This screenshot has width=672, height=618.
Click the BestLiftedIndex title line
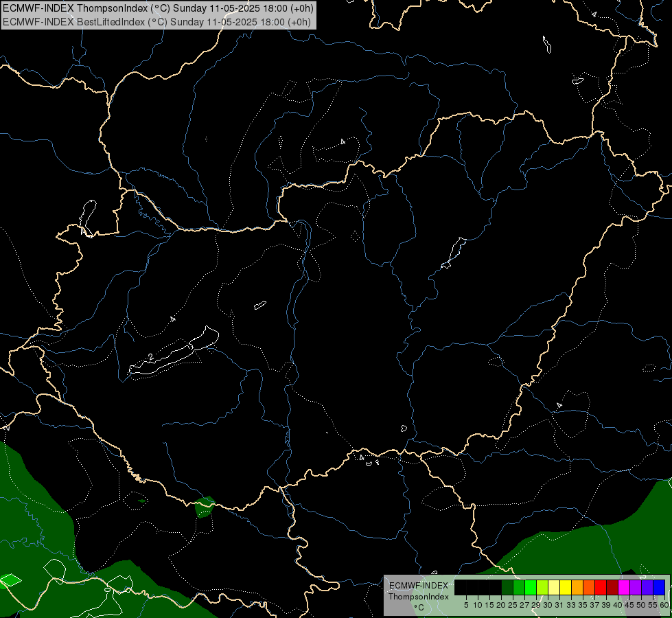[157, 22]
